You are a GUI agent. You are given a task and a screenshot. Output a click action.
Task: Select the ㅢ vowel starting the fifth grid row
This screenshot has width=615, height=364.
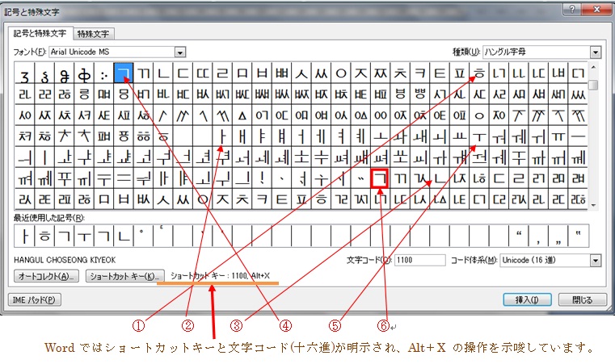coord(24,157)
